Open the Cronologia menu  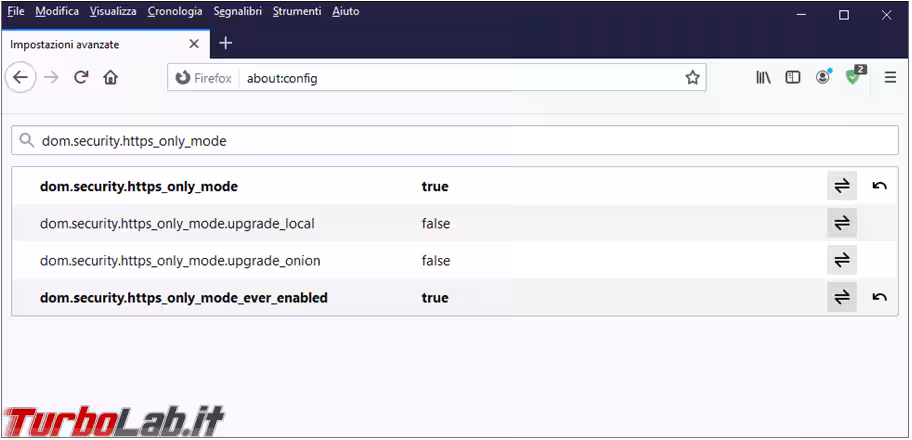[x=174, y=12]
